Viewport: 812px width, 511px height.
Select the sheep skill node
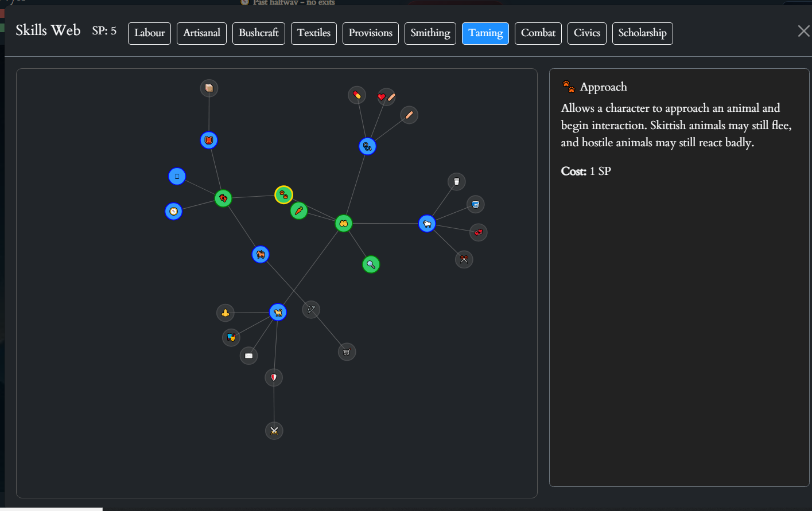[x=427, y=224]
